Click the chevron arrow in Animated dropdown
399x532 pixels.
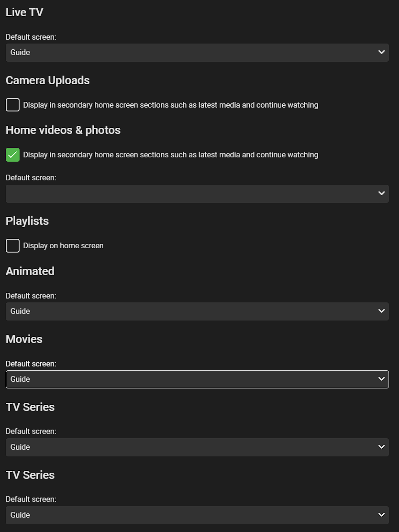click(x=381, y=311)
